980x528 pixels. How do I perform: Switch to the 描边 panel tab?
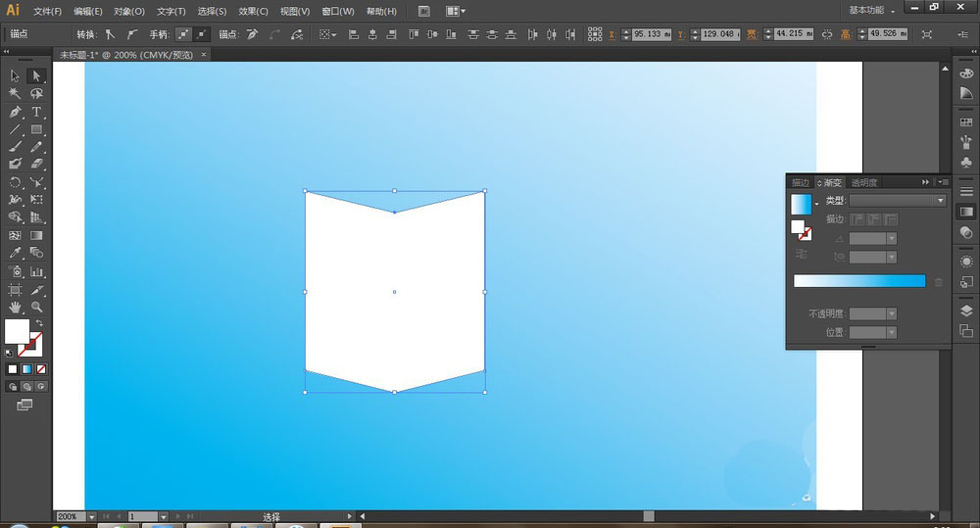(801, 182)
